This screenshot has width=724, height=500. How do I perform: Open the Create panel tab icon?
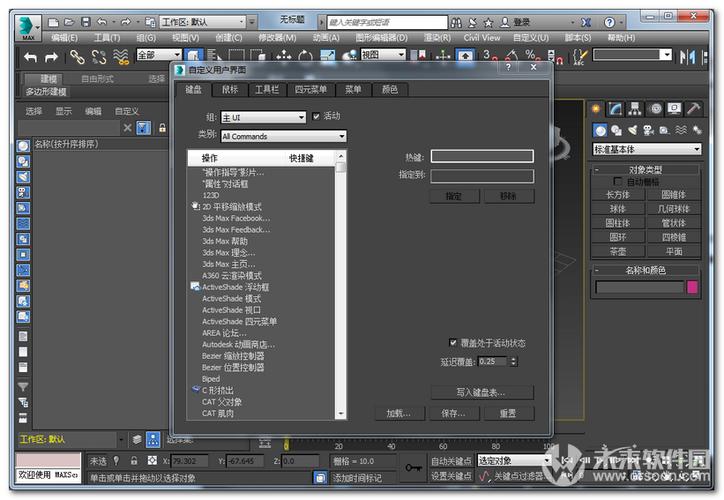pyautogui.click(x=596, y=109)
